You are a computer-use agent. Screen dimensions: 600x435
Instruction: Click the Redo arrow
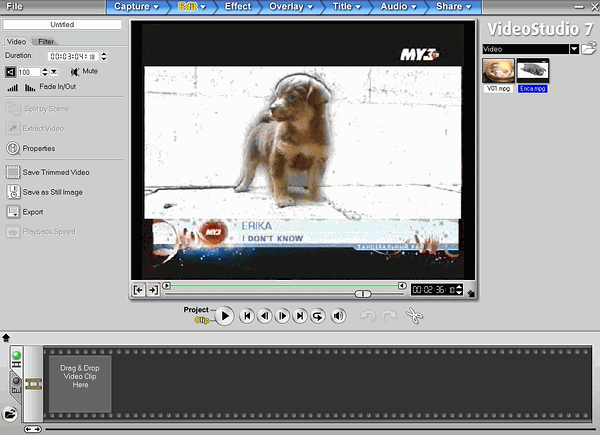coord(389,316)
